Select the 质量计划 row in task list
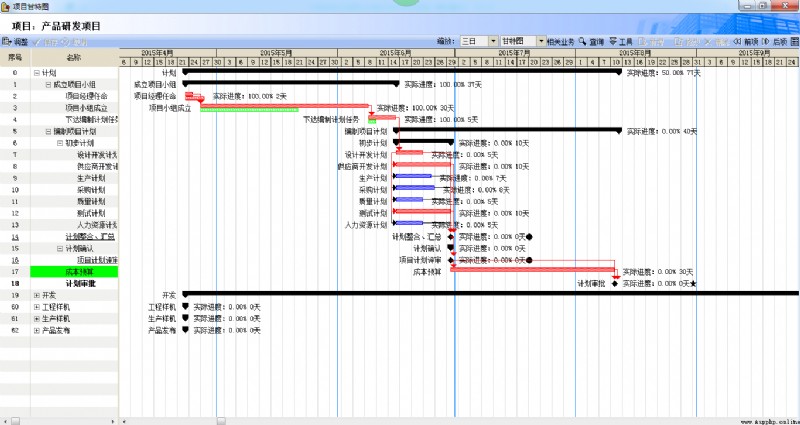This screenshot has height=425, width=800. [x=59, y=202]
